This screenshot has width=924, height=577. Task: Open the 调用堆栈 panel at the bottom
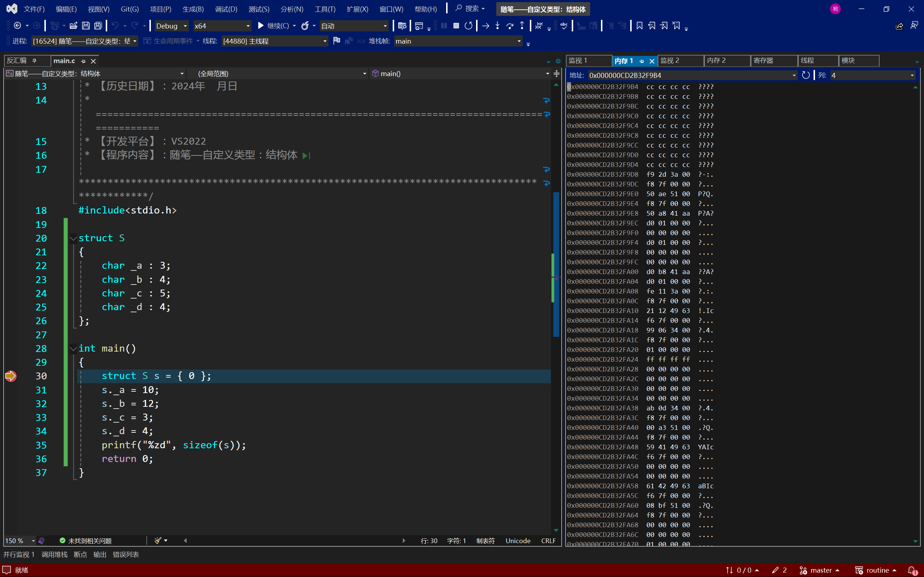(x=54, y=554)
